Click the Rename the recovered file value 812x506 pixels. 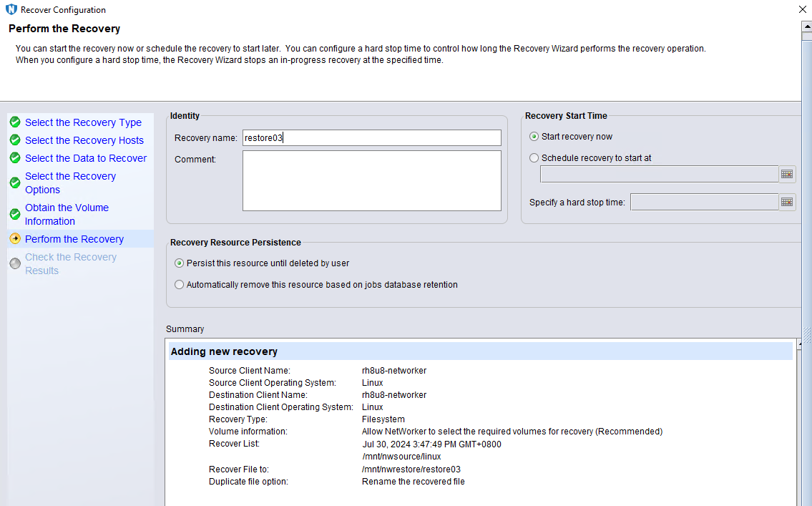(x=414, y=481)
